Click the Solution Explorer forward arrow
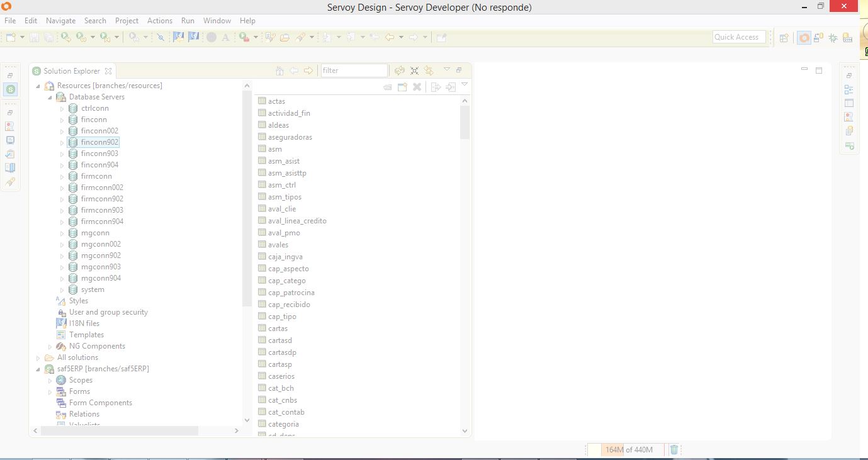This screenshot has height=460, width=868. tap(308, 70)
